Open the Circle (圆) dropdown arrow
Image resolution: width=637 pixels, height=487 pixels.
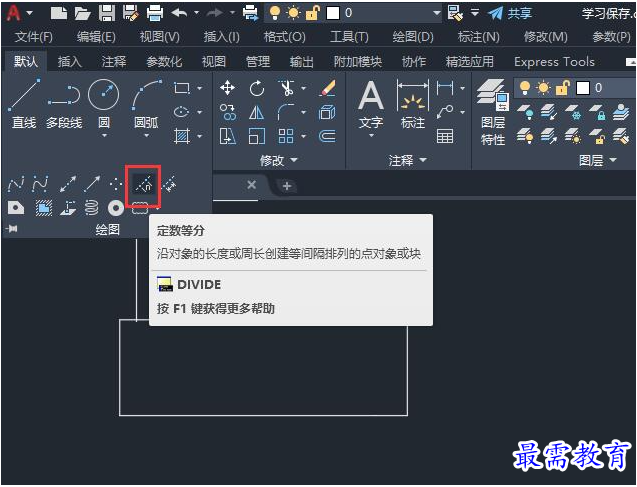[x=104, y=135]
